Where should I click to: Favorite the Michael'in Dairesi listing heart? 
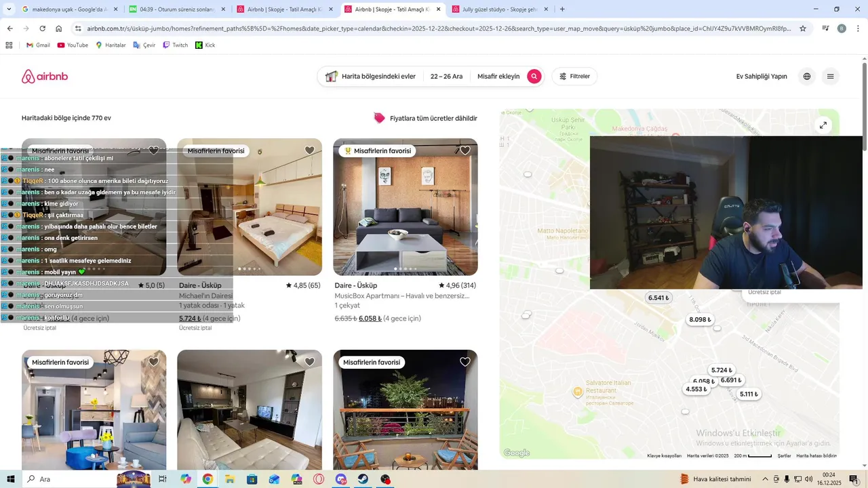click(x=309, y=150)
